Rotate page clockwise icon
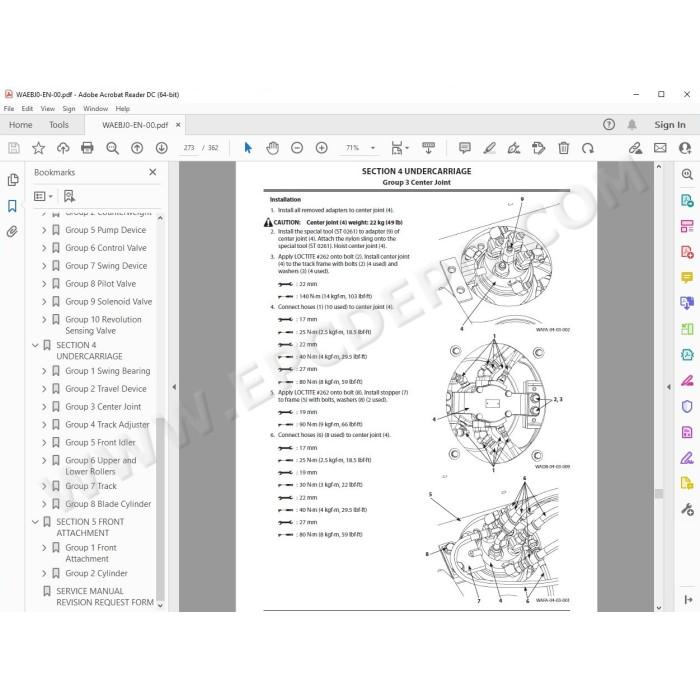 tap(588, 148)
